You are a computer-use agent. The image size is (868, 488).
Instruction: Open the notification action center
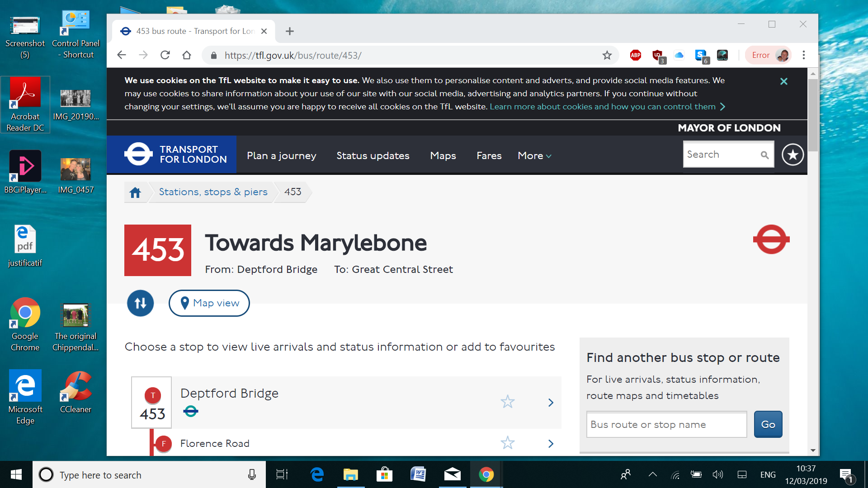846,475
